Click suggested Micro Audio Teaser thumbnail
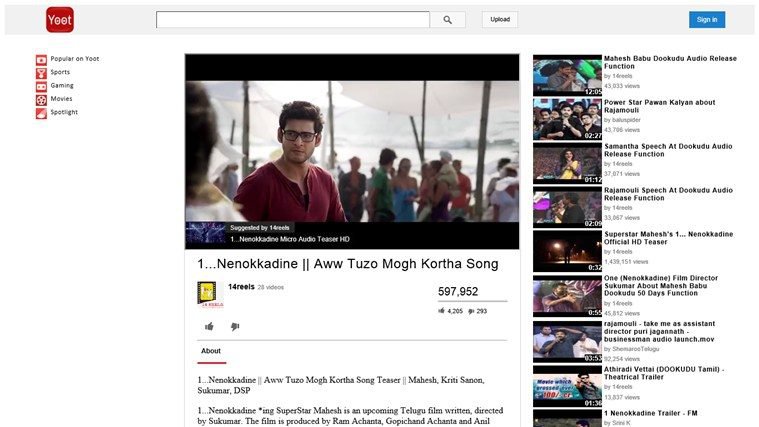759x427 pixels. [205, 233]
